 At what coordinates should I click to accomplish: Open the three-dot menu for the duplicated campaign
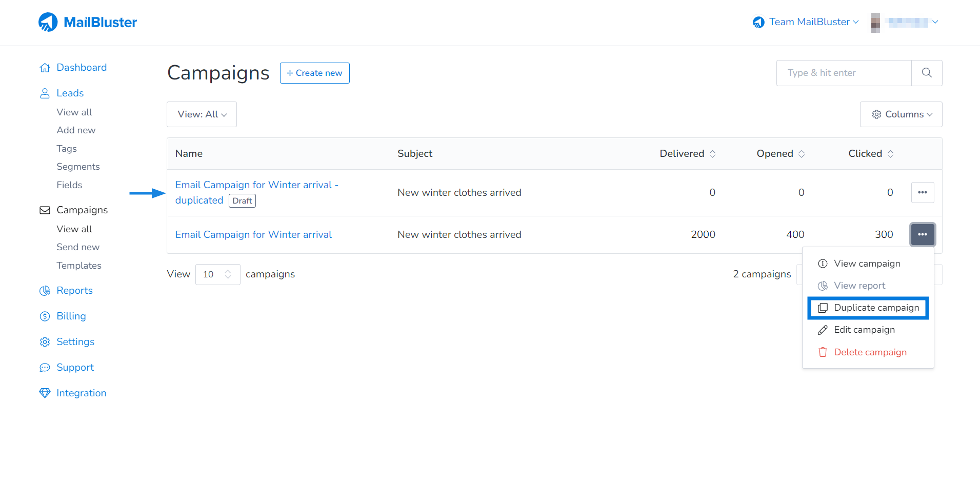point(923,192)
